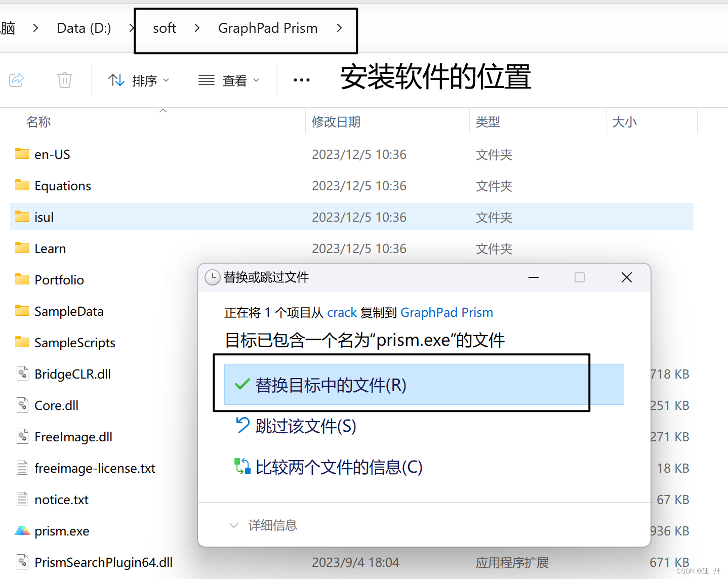The image size is (728, 579).
Task: Click the en-US folder name
Action: (x=52, y=154)
